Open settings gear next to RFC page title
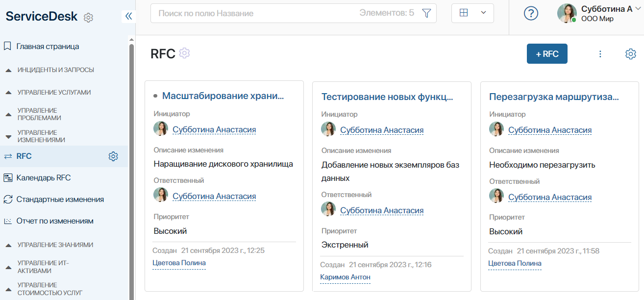 click(184, 53)
